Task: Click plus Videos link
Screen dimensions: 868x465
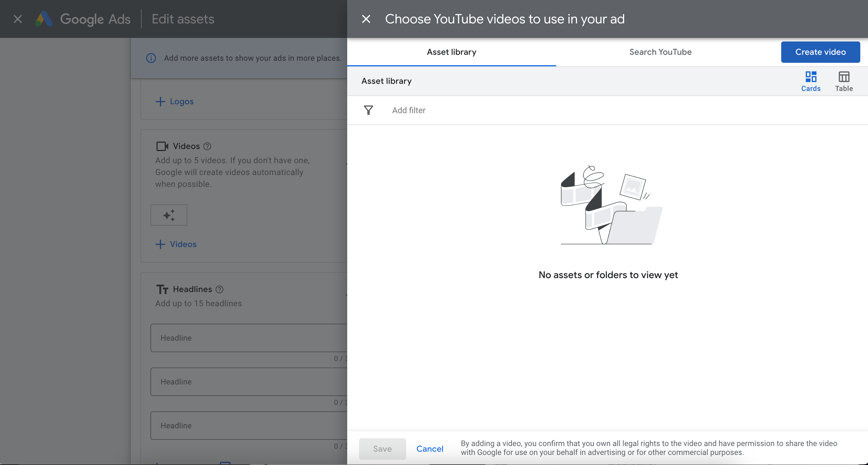Action: click(x=176, y=244)
